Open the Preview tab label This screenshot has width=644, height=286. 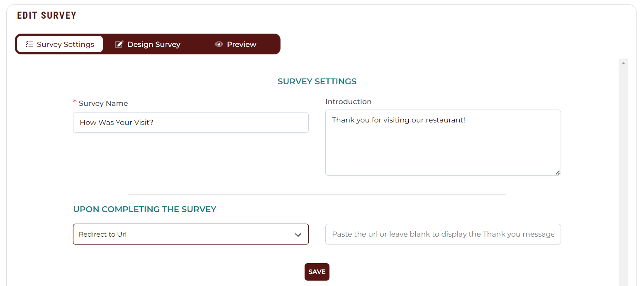[242, 44]
